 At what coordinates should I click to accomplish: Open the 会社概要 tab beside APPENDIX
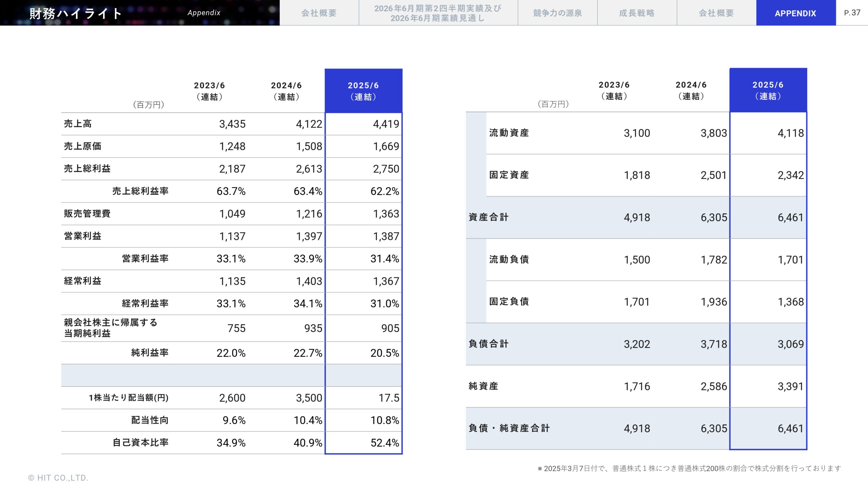click(716, 13)
